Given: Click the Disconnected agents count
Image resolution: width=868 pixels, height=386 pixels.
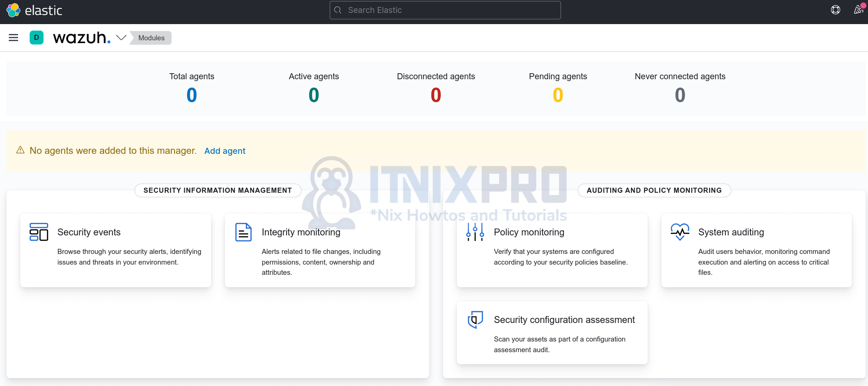Looking at the screenshot, I should point(436,95).
